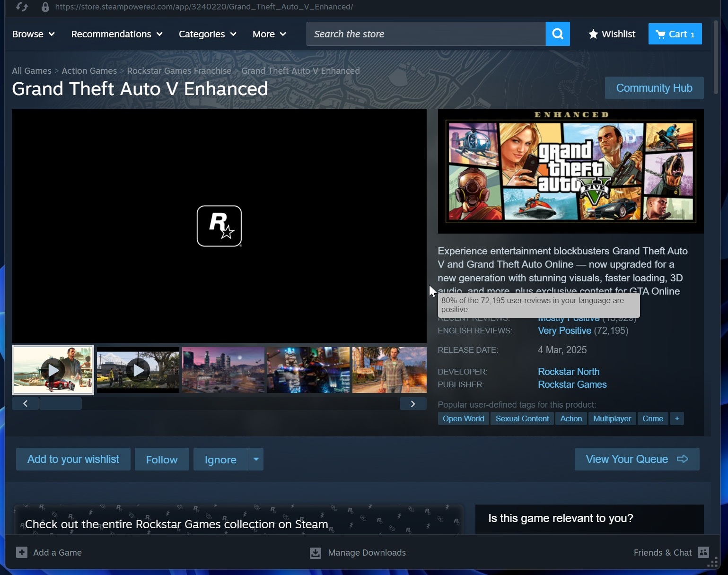Open the Friends & Chat label
Screen dimensions: 728x575
tap(663, 552)
